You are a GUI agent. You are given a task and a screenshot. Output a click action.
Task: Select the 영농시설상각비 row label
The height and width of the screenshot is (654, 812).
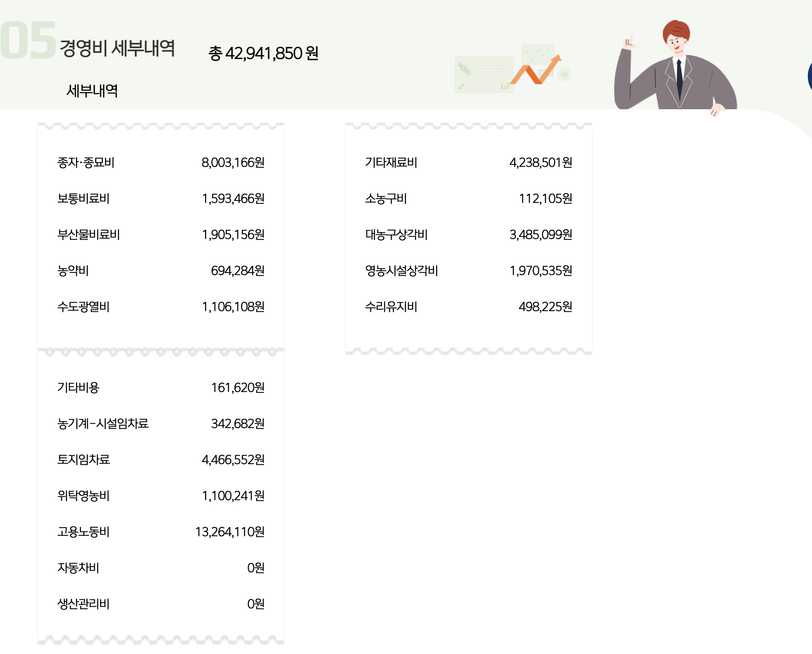point(401,271)
